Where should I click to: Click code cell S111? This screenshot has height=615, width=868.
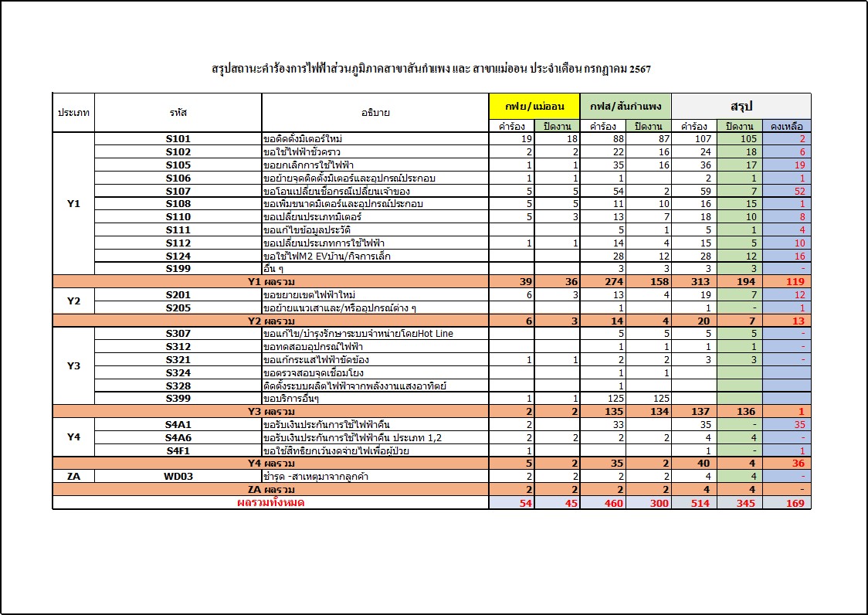tap(178, 229)
